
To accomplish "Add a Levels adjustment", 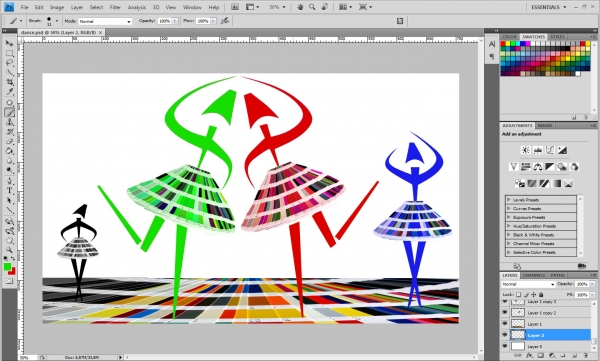I will (538, 150).
